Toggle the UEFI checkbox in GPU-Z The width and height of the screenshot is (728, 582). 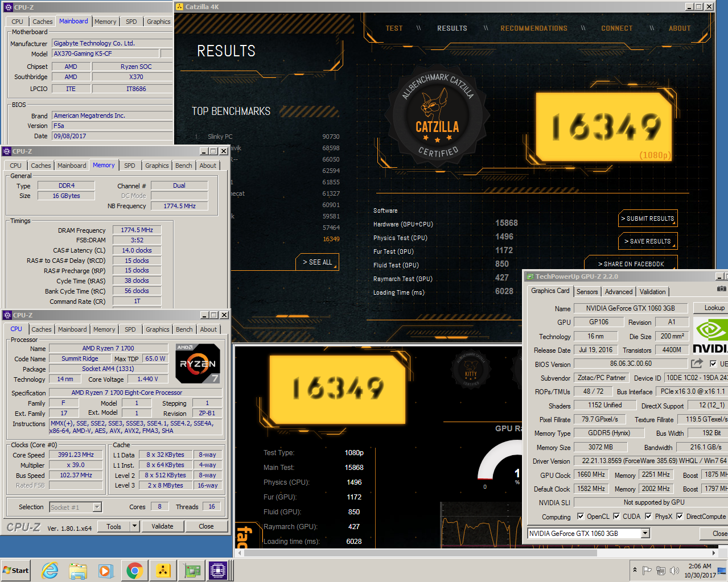click(x=713, y=364)
